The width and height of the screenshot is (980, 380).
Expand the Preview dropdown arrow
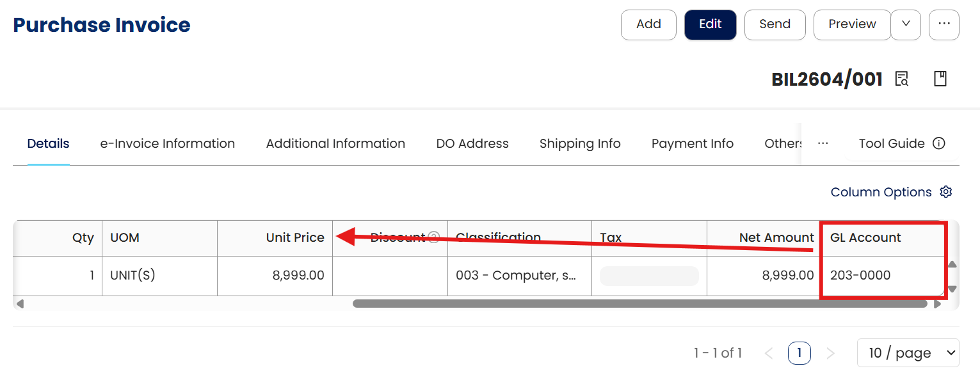[x=906, y=24]
